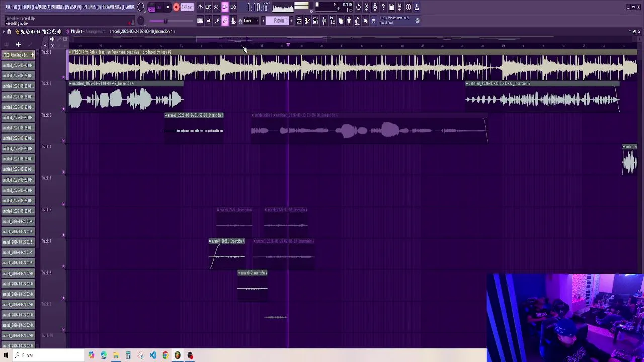Click the Buscar search box in taskbar
The image size is (644, 362).
click(48, 355)
